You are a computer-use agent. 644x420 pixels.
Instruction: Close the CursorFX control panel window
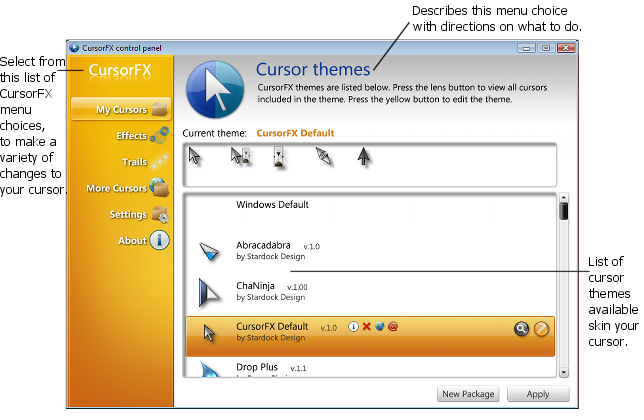[566, 48]
